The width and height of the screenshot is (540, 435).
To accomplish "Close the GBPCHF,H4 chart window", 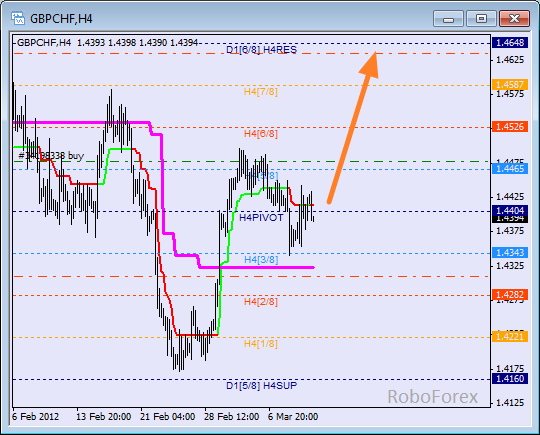I will click(x=514, y=19).
